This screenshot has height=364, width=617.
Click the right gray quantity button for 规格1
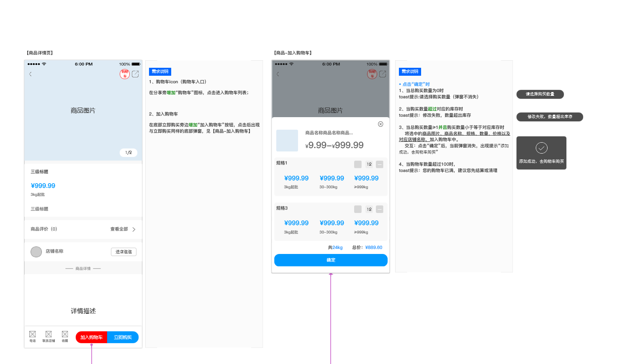coord(380,164)
